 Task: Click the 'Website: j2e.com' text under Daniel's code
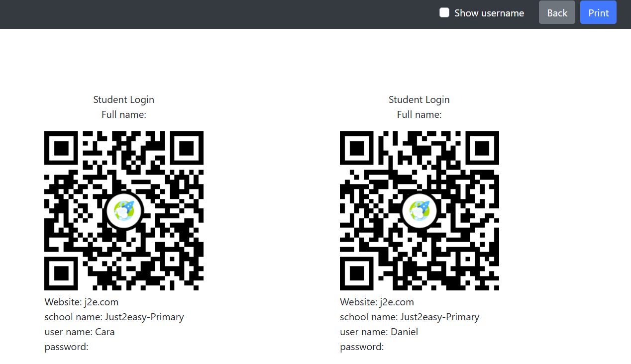[377, 302]
